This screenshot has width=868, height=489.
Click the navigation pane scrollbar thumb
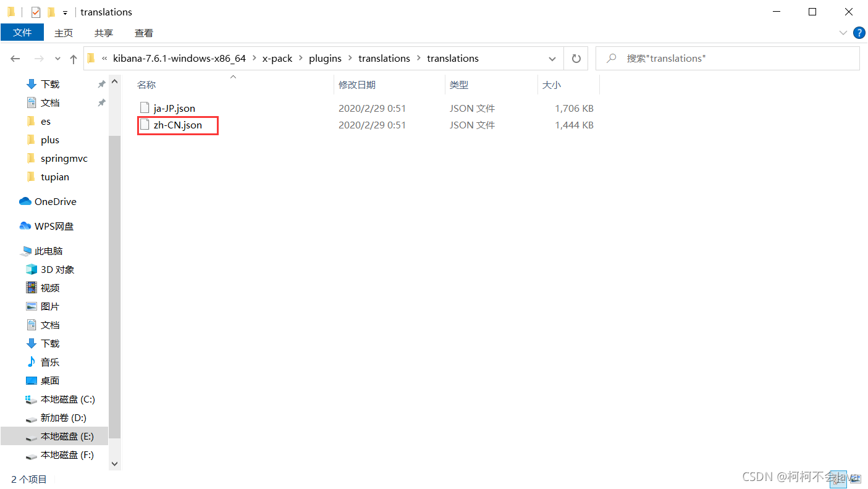114,287
